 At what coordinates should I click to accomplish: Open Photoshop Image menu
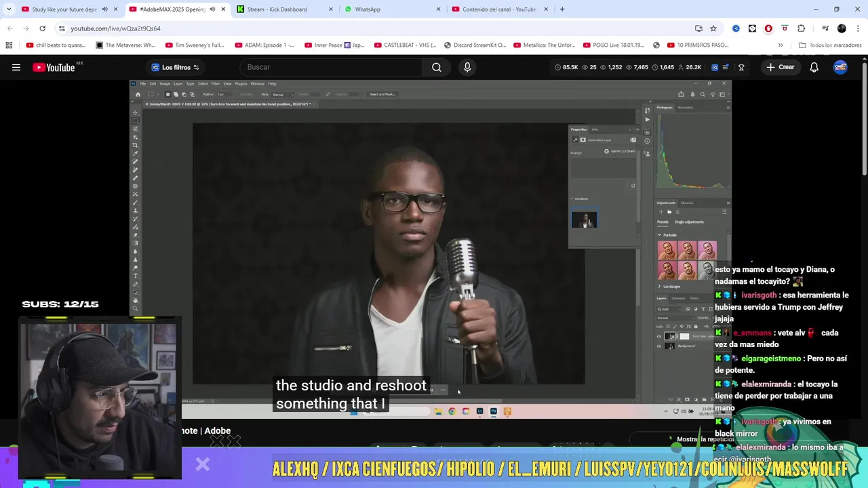(165, 83)
